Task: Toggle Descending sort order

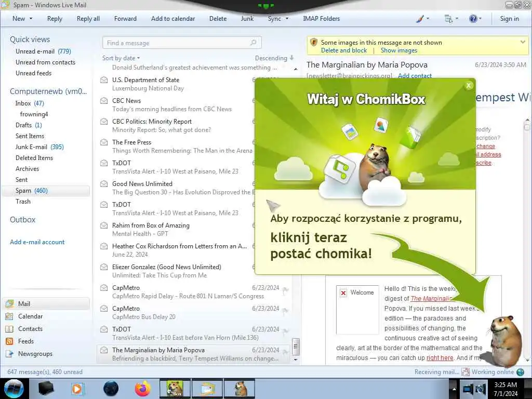Action: tap(274, 58)
